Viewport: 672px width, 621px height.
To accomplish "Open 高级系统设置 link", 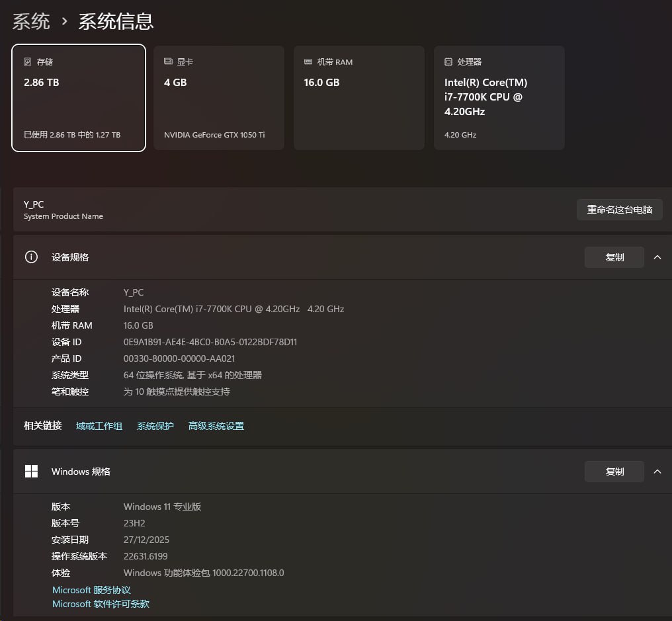I will click(216, 426).
